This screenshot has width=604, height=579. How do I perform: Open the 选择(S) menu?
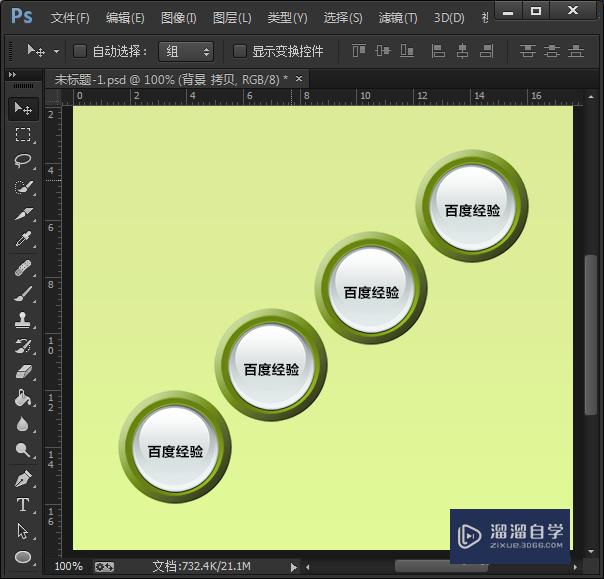click(343, 18)
